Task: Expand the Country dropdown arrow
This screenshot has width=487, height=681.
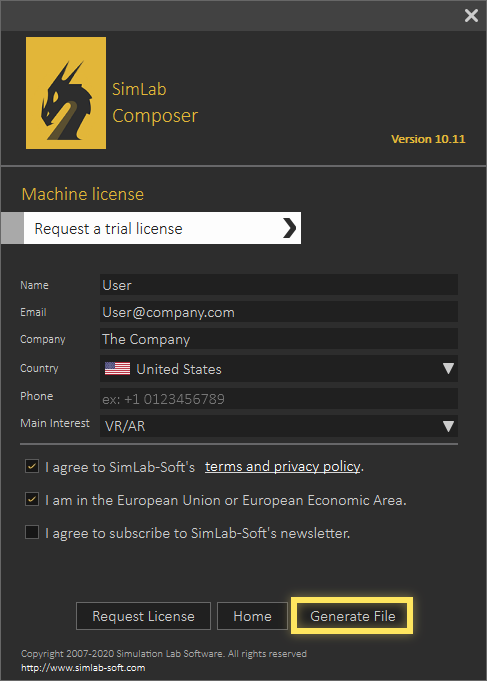Action: click(x=448, y=369)
